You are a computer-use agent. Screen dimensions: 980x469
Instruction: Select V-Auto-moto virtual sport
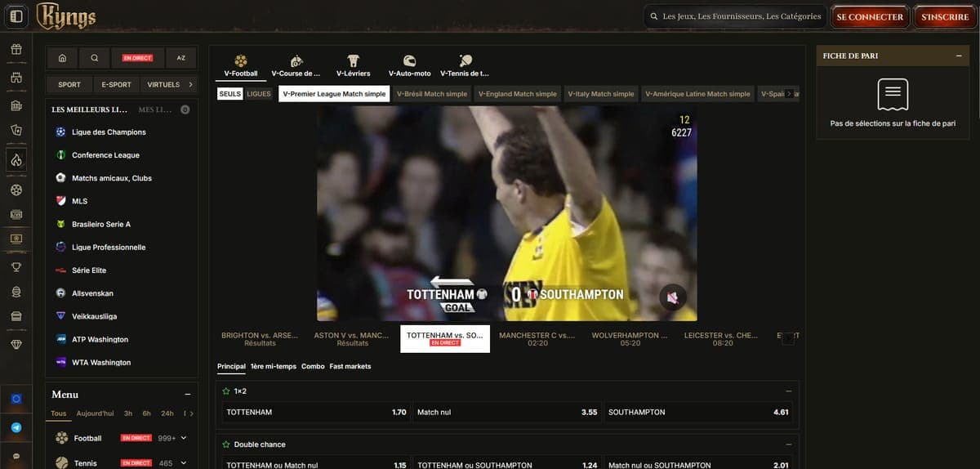tap(409, 66)
